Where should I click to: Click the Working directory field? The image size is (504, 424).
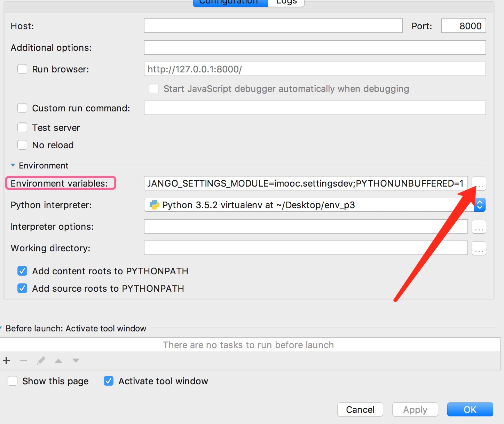click(x=306, y=248)
